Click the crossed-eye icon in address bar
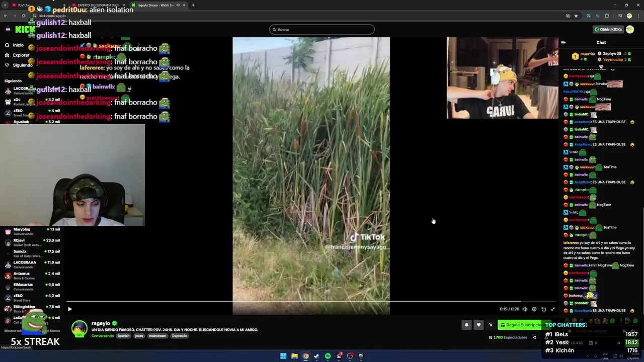 tap(568, 16)
